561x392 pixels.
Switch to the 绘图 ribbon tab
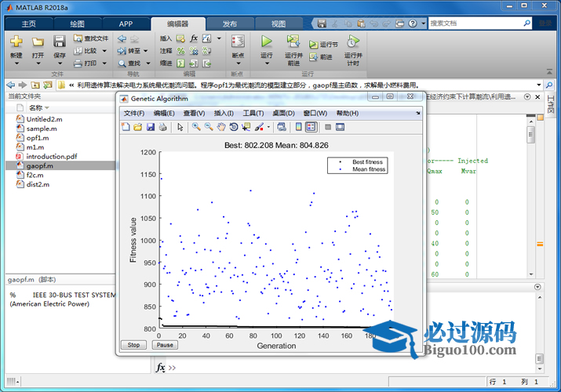click(77, 24)
